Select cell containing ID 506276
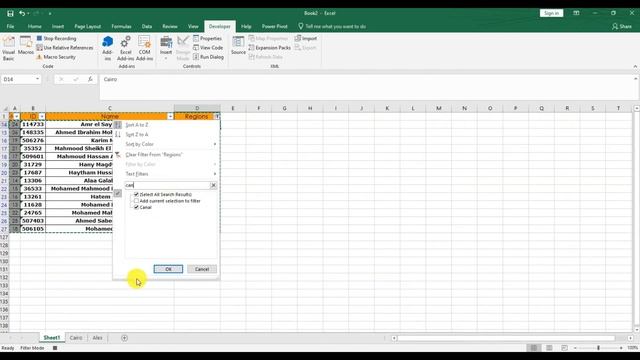 (33, 140)
